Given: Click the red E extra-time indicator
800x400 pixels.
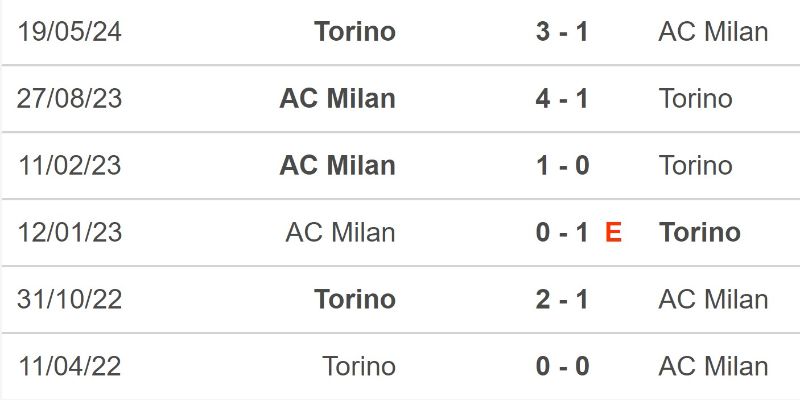Looking at the screenshot, I should point(614,233).
